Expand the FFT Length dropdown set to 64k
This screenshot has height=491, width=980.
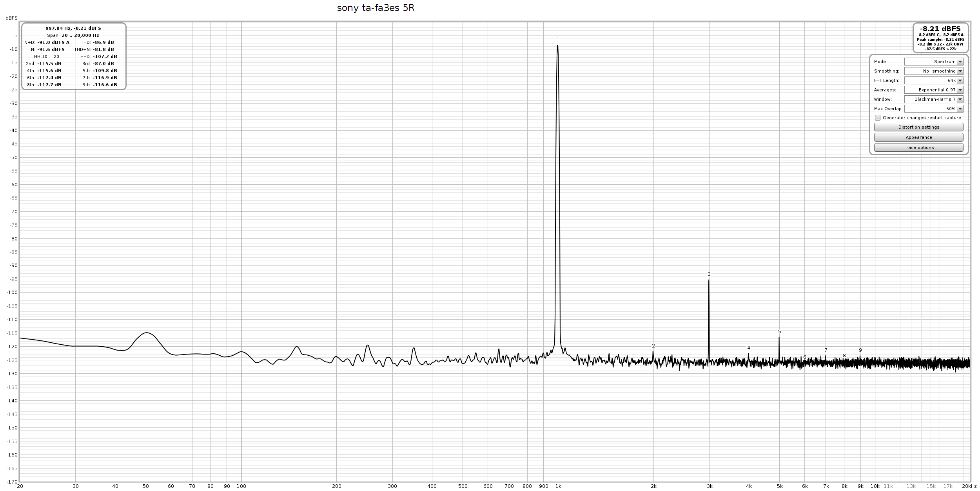coord(933,80)
